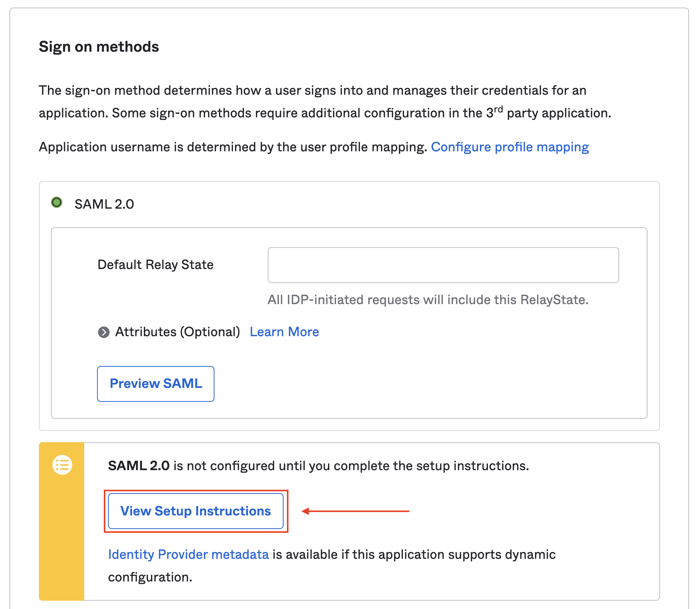Image resolution: width=700 pixels, height=609 pixels.
Task: Click the sign-on method description paragraph
Action: [x=325, y=102]
